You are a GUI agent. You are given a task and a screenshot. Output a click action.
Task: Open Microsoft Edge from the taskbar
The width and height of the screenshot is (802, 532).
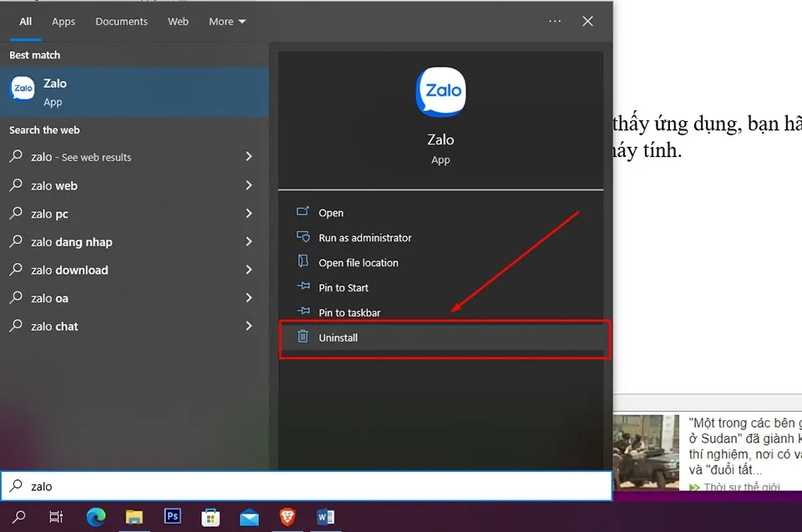[95, 517]
